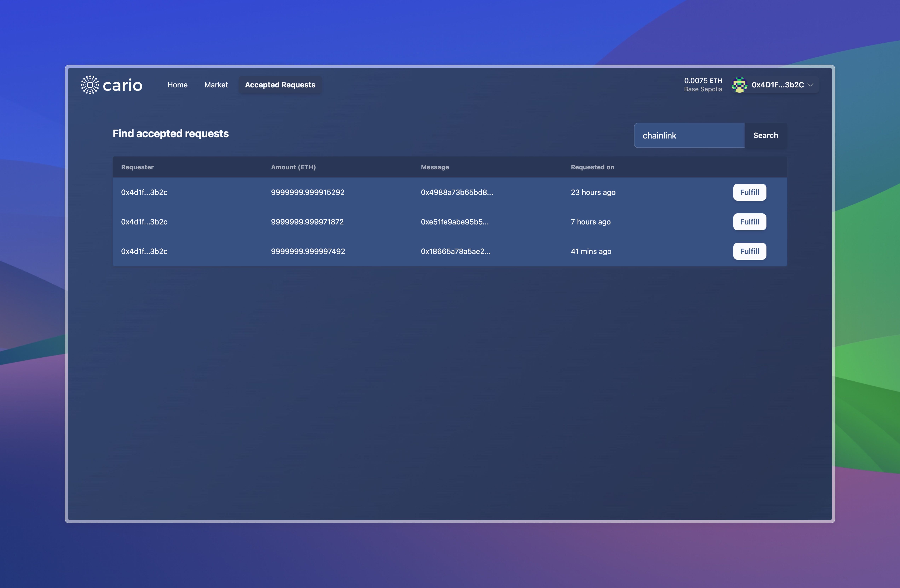Click the cario logo icon

tap(90, 85)
